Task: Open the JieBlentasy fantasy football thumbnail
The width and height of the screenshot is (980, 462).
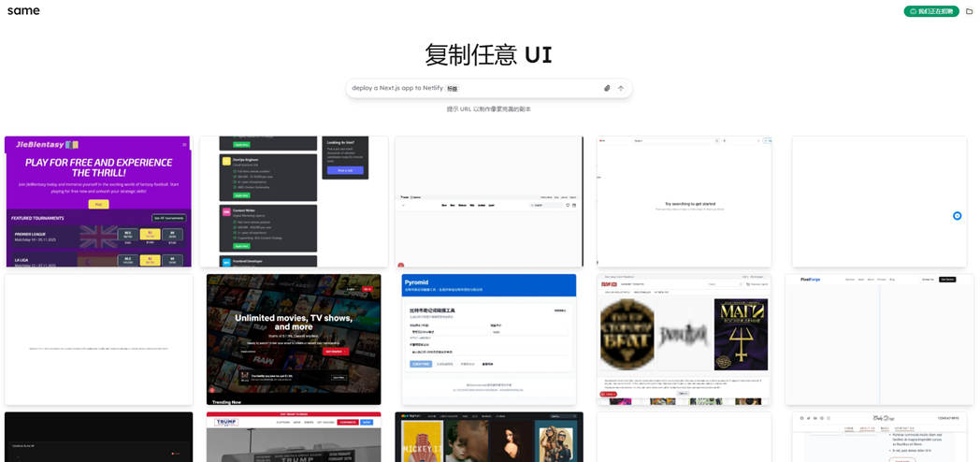Action: tap(98, 201)
